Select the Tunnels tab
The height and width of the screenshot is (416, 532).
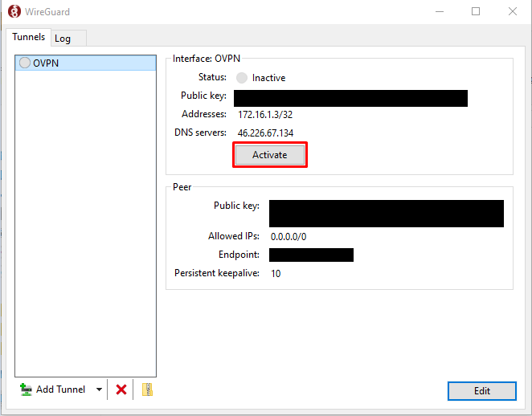pos(28,37)
